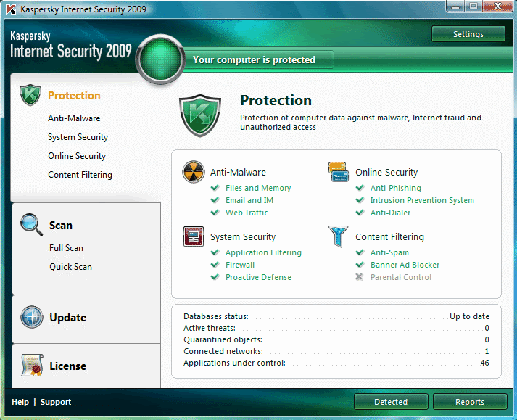Viewport: 517px width, 420px height.
Task: Click the Help link
Action: [x=20, y=402]
